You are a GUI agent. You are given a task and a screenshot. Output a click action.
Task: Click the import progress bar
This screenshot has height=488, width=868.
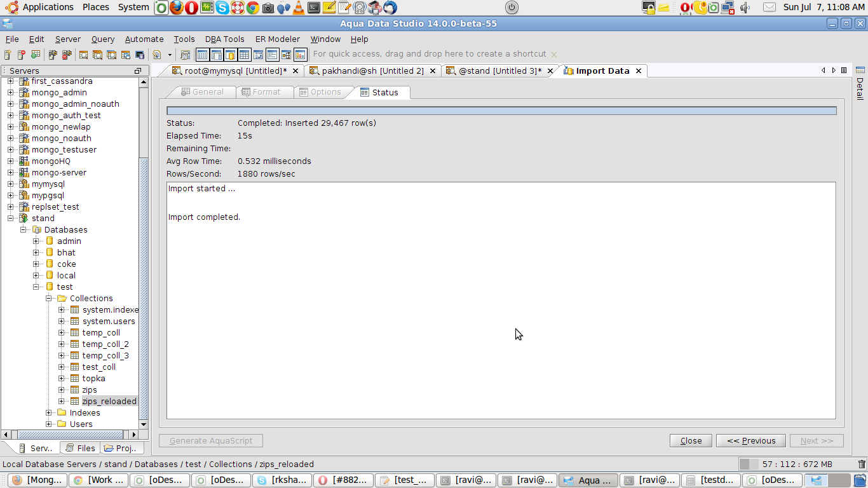point(501,111)
